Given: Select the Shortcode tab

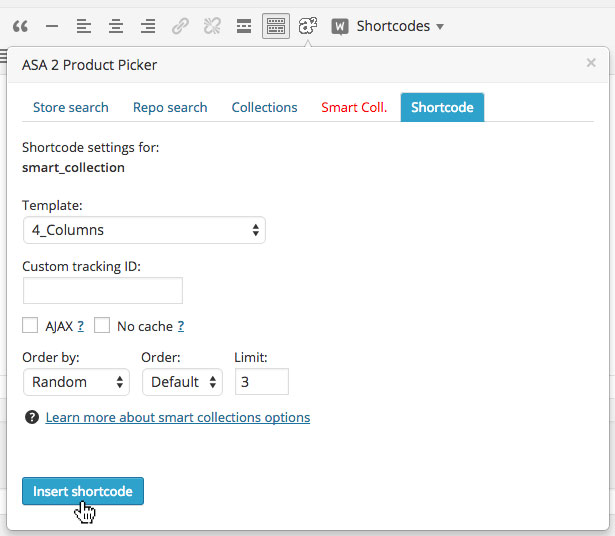Looking at the screenshot, I should [x=442, y=107].
